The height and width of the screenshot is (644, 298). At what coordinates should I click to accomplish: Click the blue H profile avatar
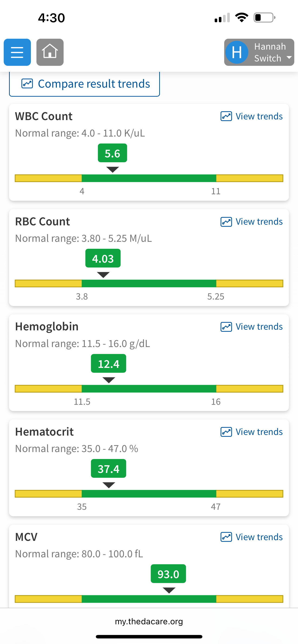(236, 52)
